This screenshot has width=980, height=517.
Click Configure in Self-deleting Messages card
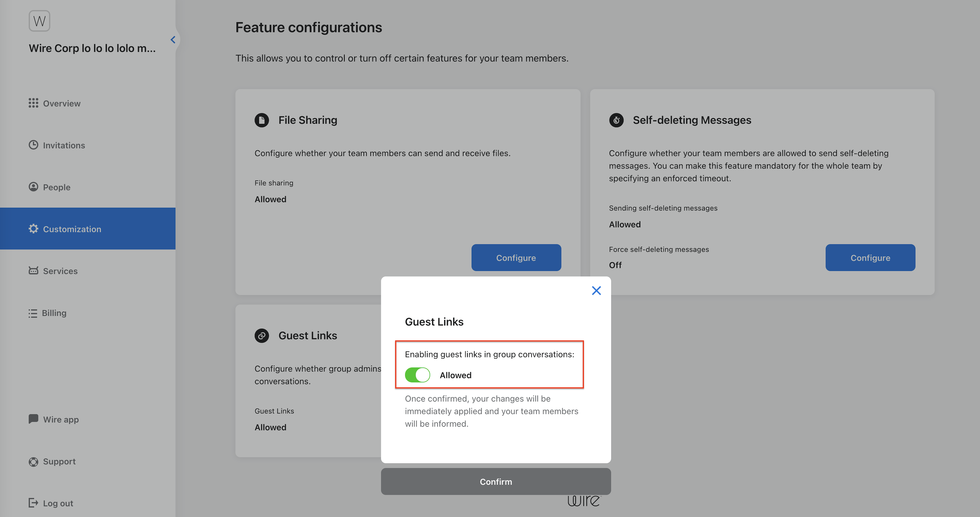tap(870, 258)
